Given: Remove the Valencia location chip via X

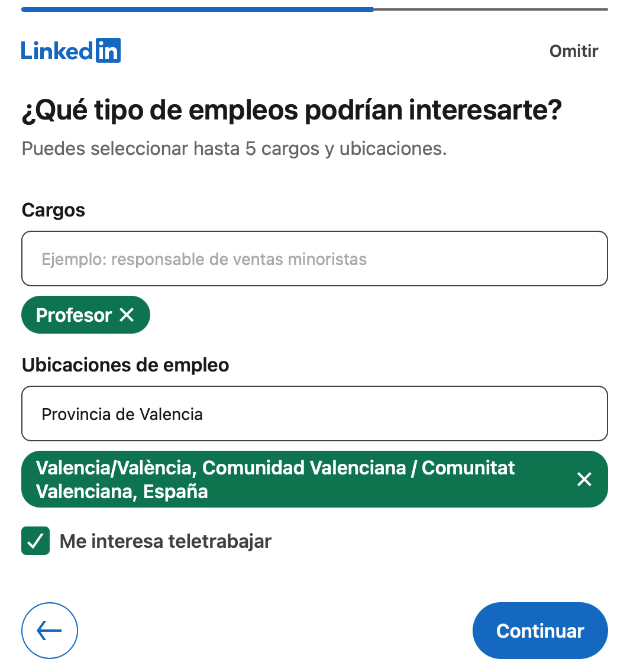Looking at the screenshot, I should (584, 479).
